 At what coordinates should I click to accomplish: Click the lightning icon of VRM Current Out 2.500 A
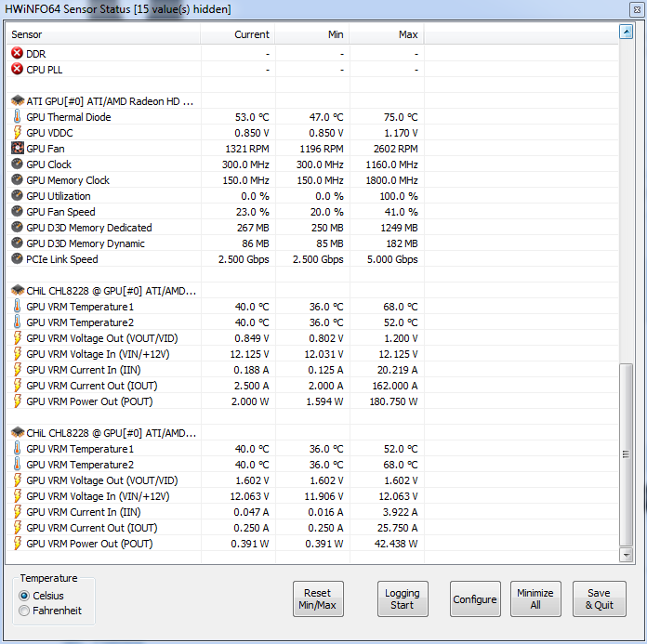pyautogui.click(x=17, y=385)
